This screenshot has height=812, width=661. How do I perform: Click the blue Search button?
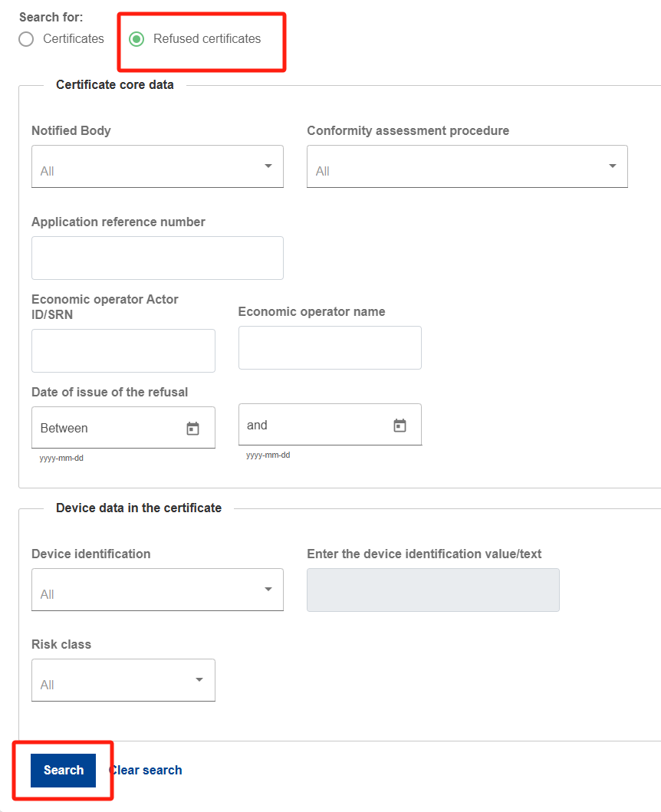63,770
